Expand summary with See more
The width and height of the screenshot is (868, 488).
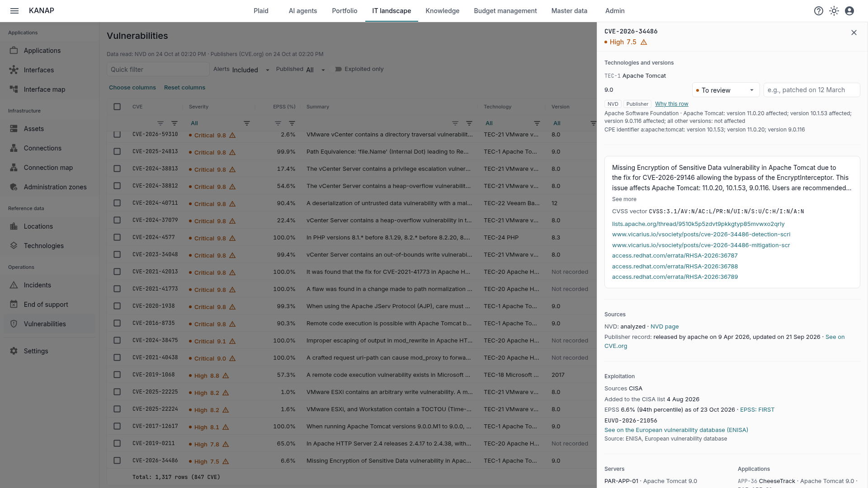tap(624, 199)
